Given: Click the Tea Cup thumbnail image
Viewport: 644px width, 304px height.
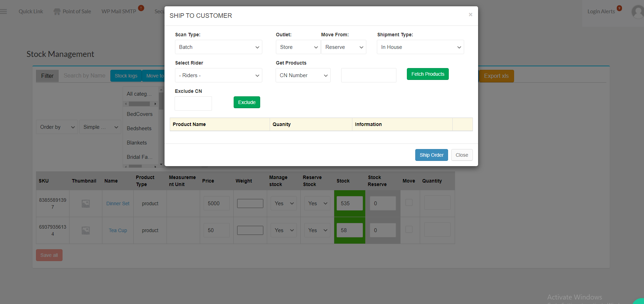Looking at the screenshot, I should coord(86,230).
